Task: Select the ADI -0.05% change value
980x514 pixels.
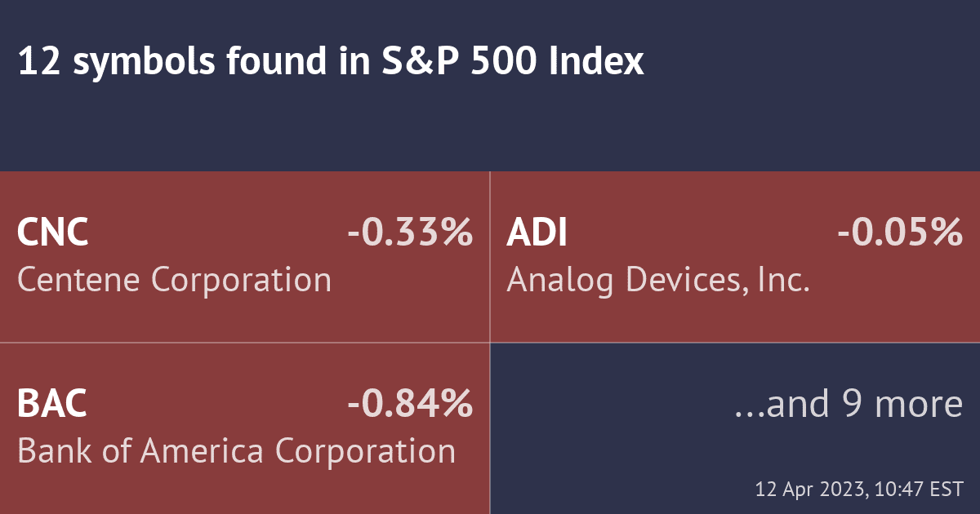Action: [x=900, y=233]
